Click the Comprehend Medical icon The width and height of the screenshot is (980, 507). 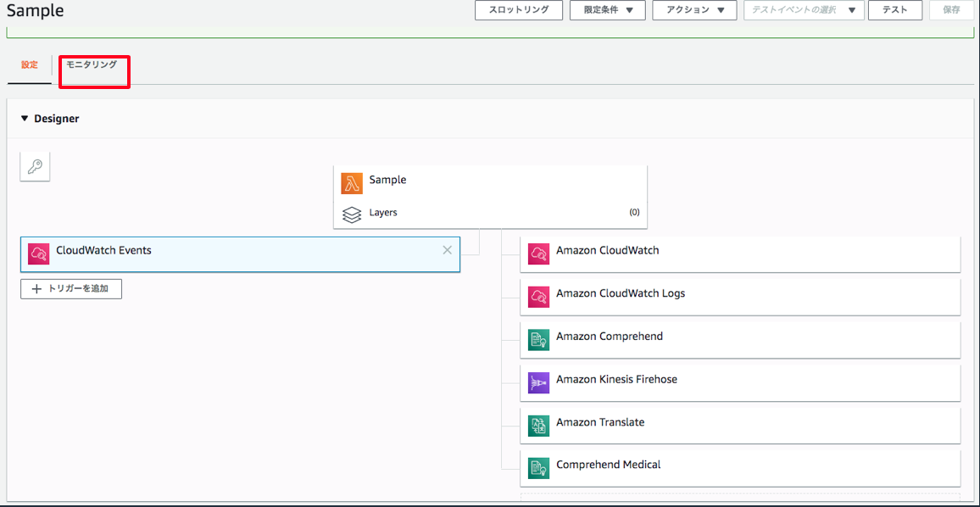pos(538,468)
